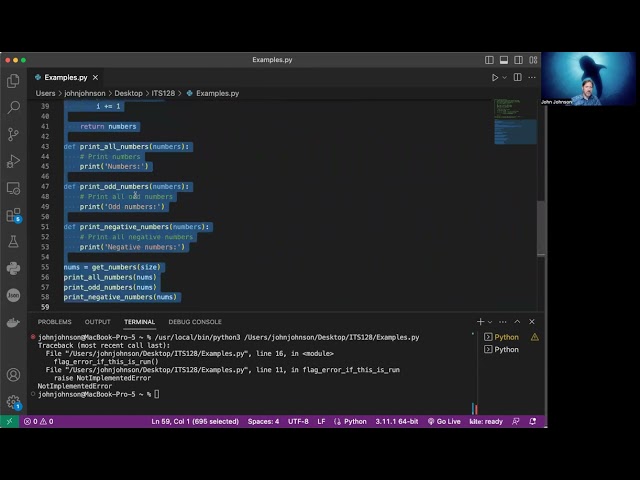Switch to the PROBLEMS panel tab
Image resolution: width=640 pixels, height=480 pixels.
point(54,322)
